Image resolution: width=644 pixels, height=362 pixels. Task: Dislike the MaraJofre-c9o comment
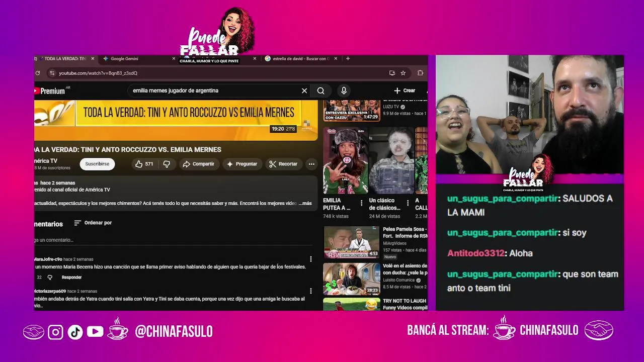50,278
